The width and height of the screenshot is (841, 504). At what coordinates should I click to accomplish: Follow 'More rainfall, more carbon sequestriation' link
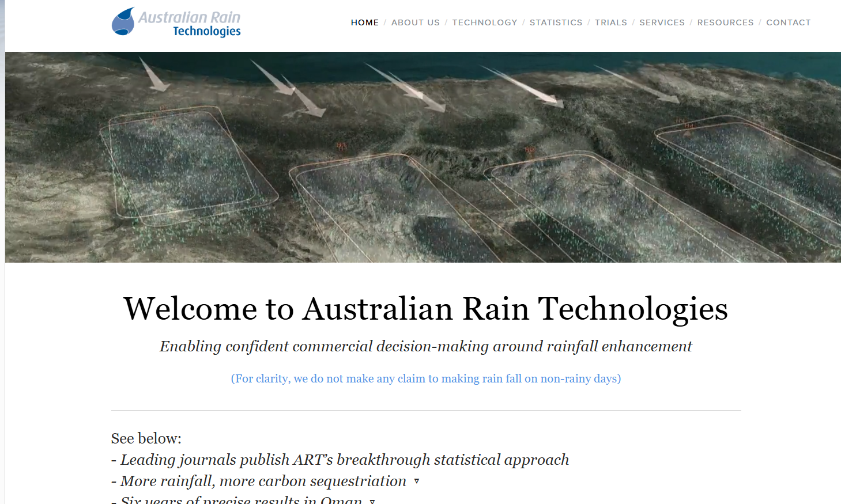(x=263, y=481)
